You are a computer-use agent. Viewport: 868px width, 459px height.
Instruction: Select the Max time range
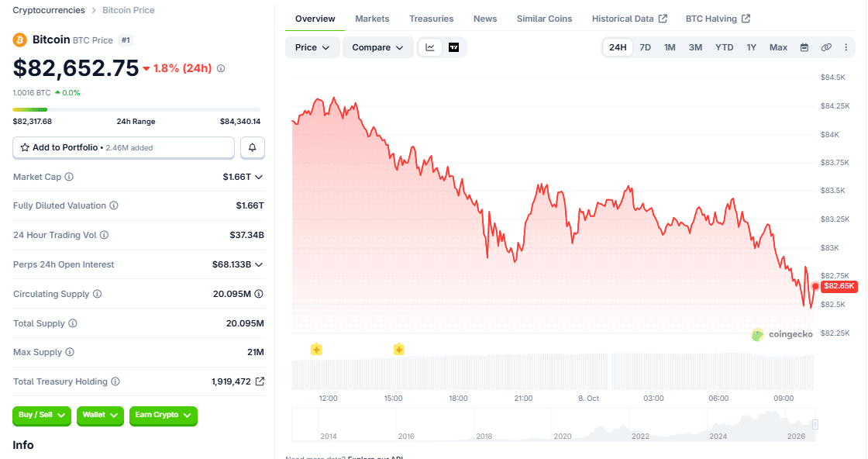click(x=778, y=47)
